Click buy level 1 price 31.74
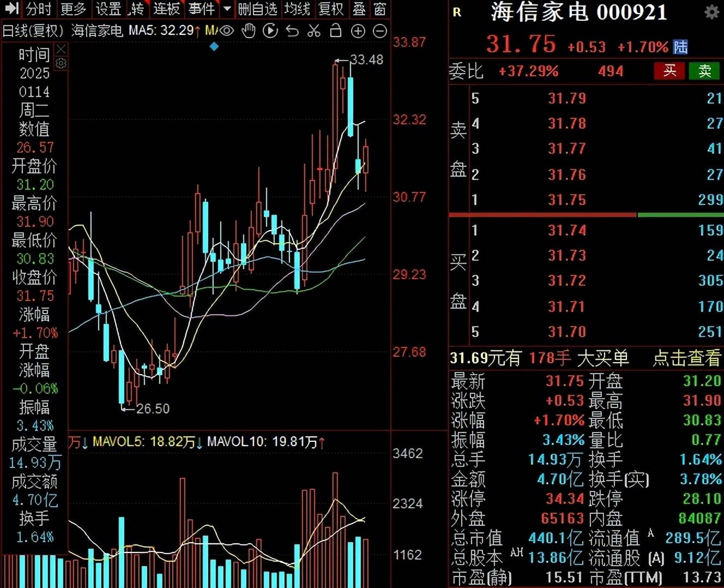724x588 pixels. [x=567, y=230]
